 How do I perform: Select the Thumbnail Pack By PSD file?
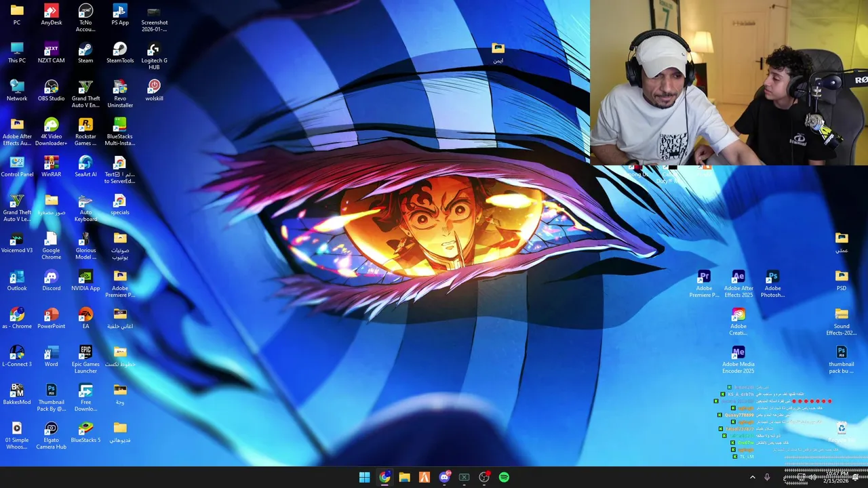52,397
